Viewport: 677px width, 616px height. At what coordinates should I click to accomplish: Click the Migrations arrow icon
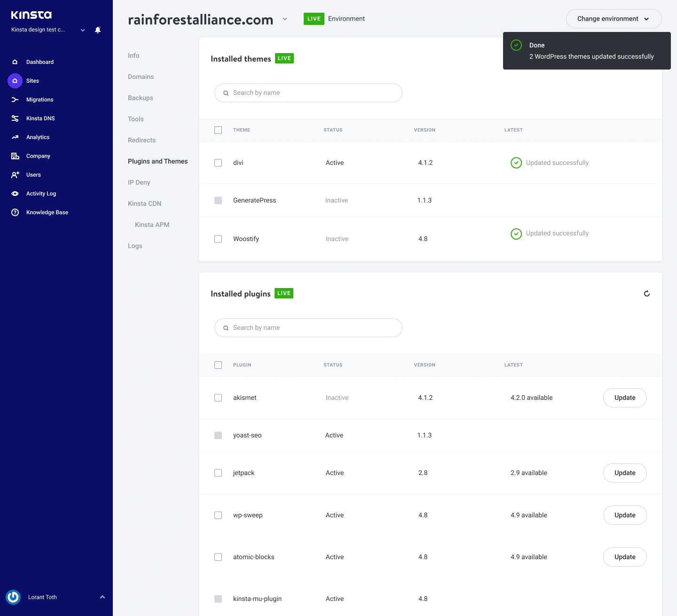coord(15,100)
